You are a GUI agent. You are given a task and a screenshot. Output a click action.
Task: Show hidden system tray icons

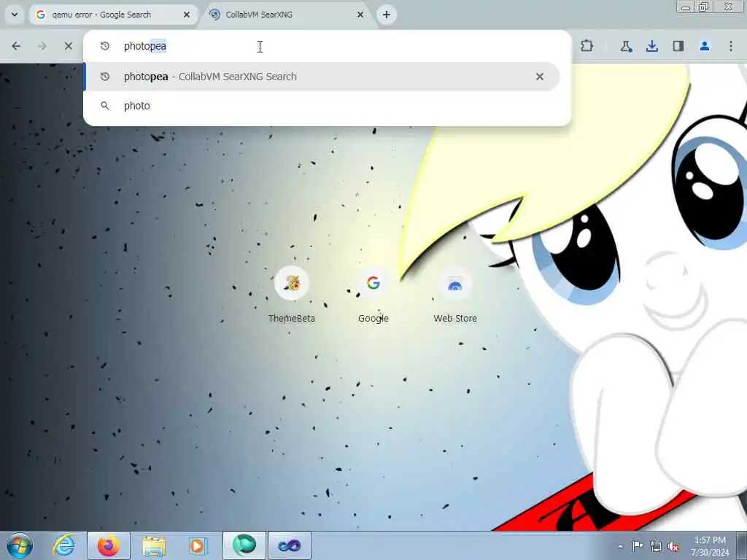pyautogui.click(x=620, y=547)
